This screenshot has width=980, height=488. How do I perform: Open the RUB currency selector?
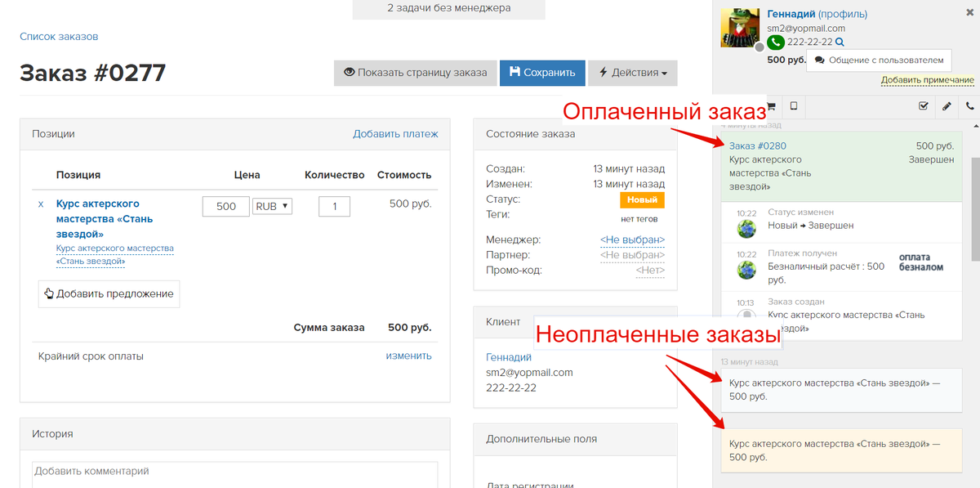pos(272,206)
